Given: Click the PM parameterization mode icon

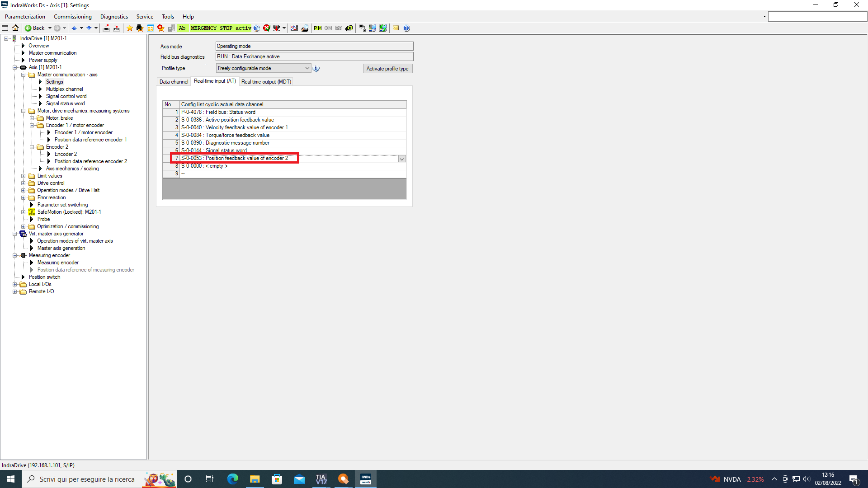Looking at the screenshot, I should [x=318, y=28].
